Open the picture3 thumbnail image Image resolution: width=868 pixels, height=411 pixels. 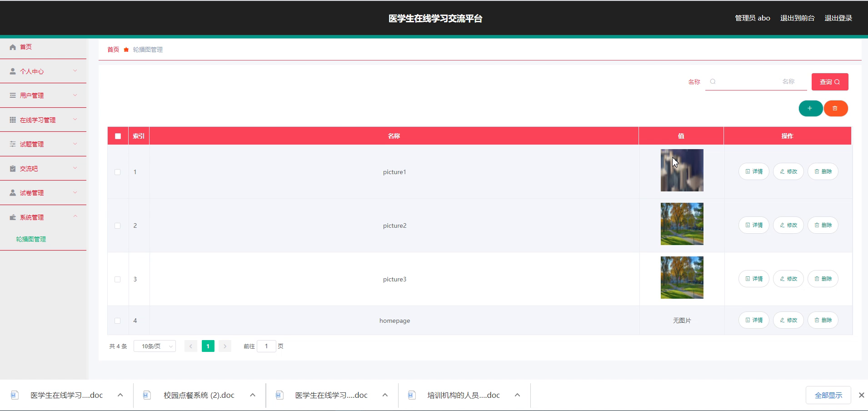click(682, 277)
